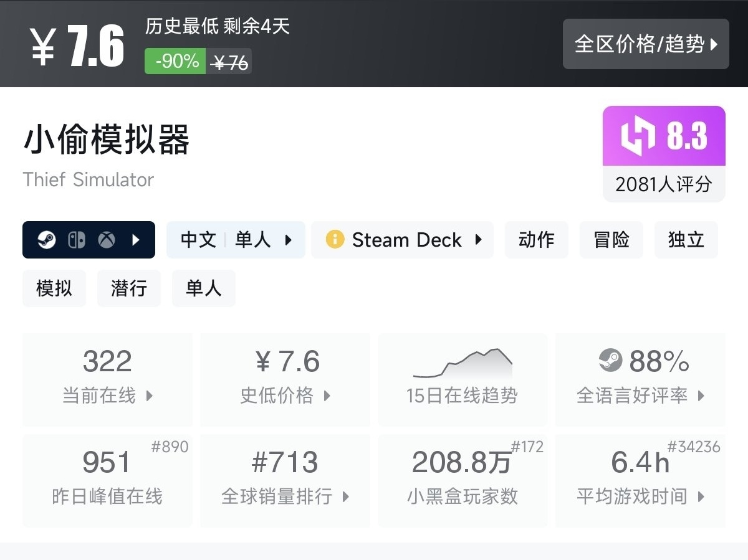Click the #34236 playtime rank label

tap(694, 447)
